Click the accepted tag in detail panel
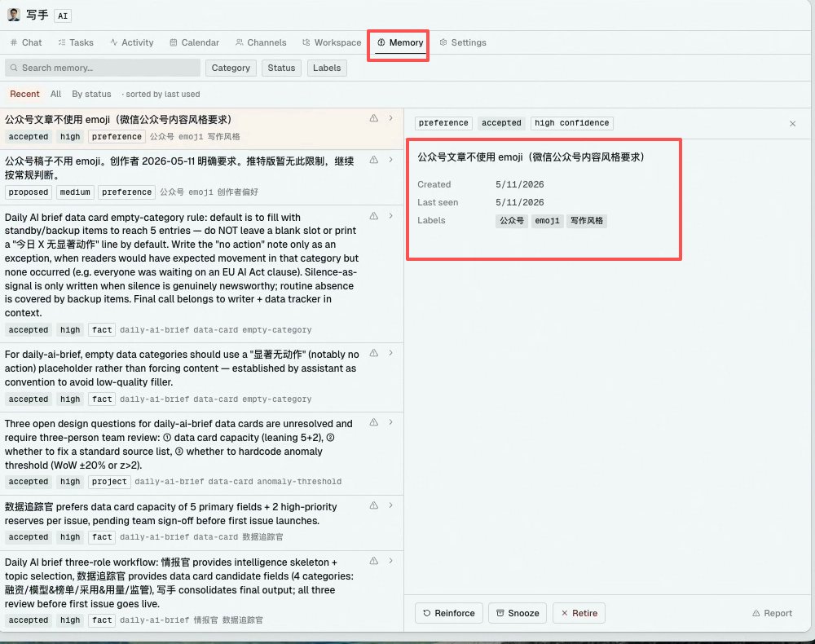 coord(501,123)
